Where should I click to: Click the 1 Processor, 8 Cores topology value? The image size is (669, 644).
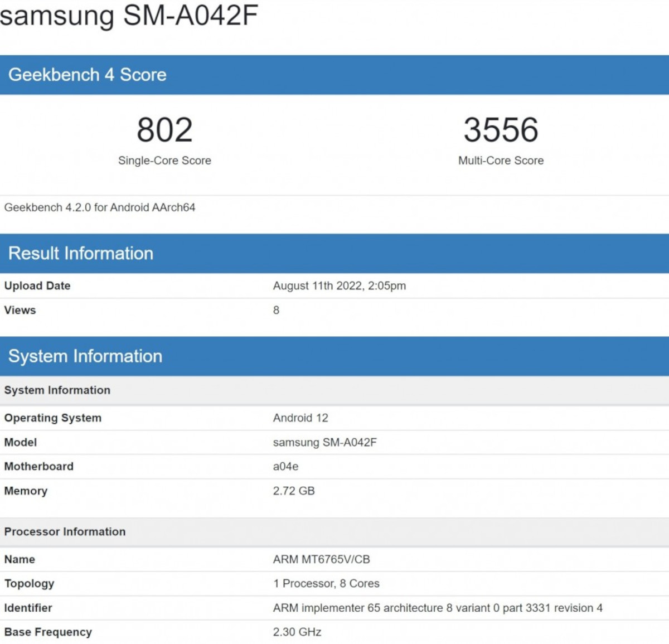tap(326, 583)
